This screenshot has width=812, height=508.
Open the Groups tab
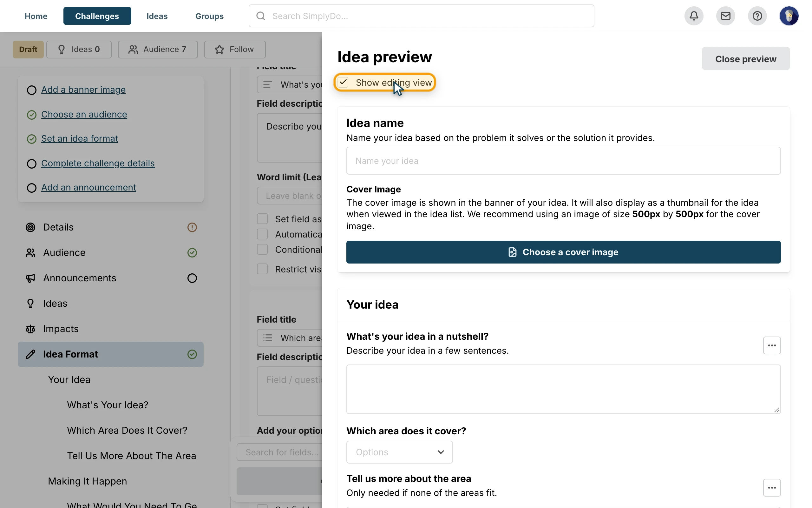pos(209,16)
